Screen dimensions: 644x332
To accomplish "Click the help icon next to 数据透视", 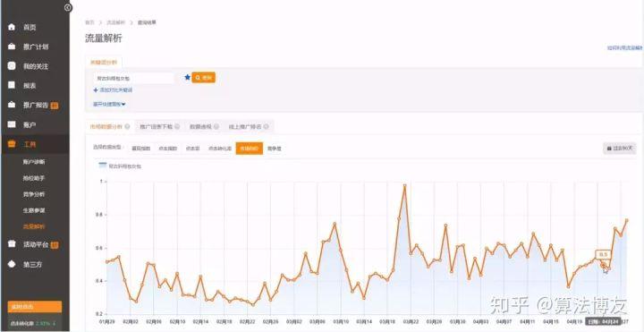I will point(216,126).
